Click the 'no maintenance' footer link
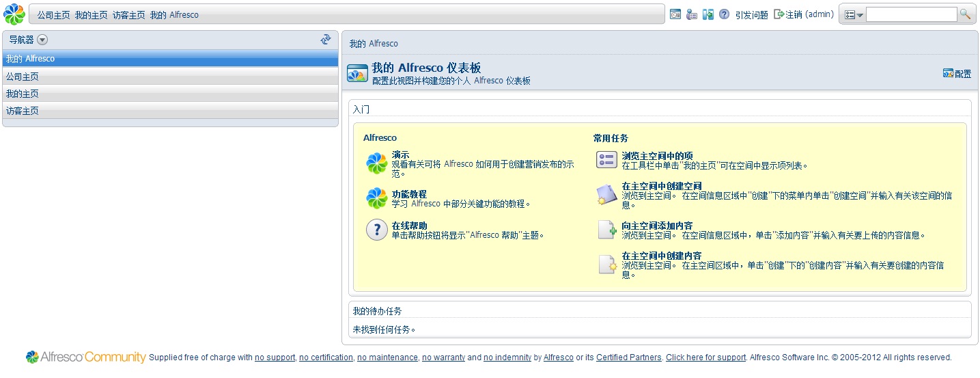The height and width of the screenshot is (378, 980). (387, 357)
